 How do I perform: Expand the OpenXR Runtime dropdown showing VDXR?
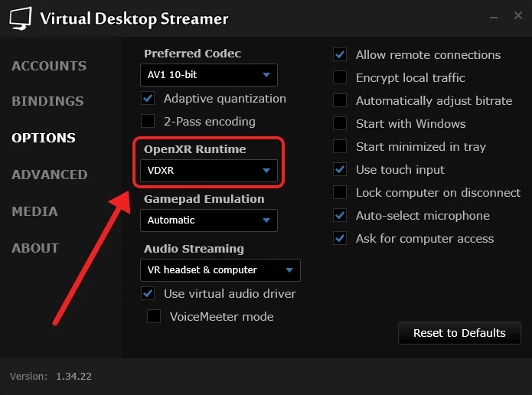[209, 171]
